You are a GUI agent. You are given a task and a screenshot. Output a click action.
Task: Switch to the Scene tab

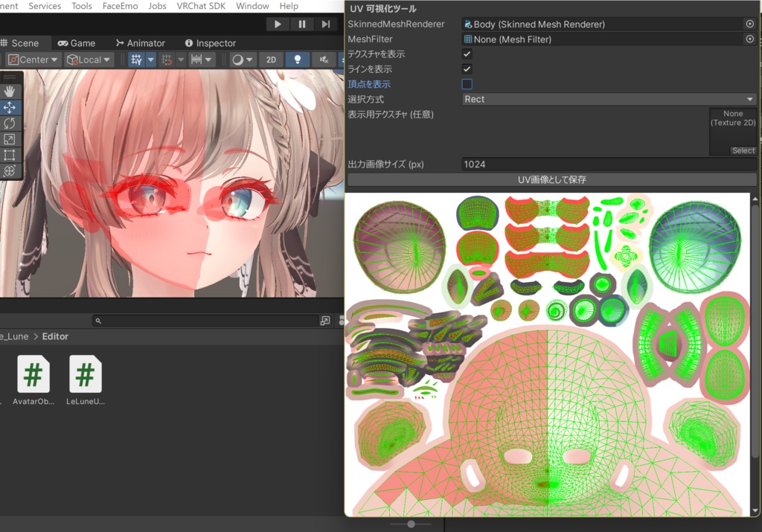point(19,42)
